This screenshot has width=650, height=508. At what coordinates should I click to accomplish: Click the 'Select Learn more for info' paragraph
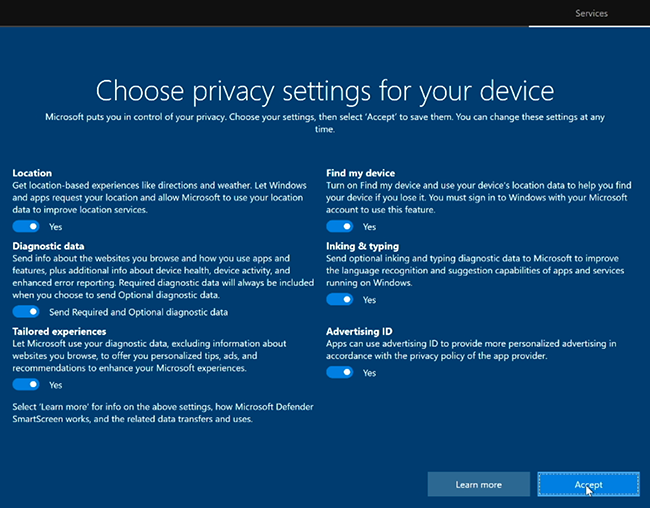(x=163, y=413)
